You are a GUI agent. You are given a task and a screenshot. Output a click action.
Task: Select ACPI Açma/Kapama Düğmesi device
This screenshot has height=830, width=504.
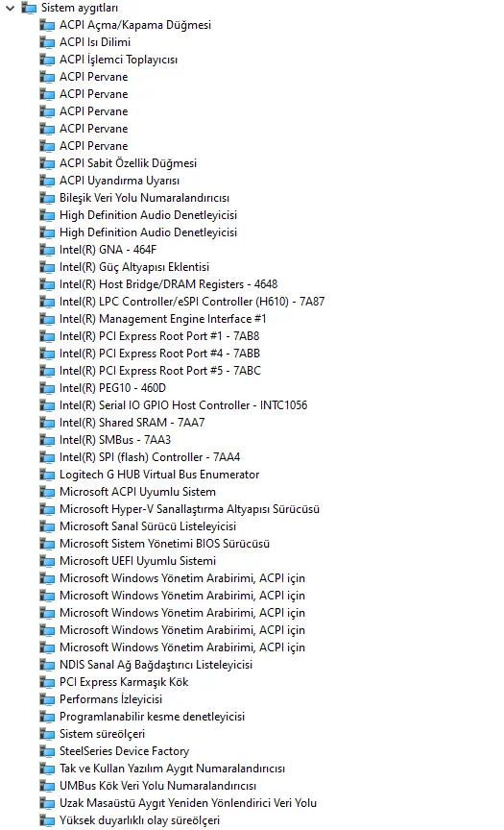point(135,25)
